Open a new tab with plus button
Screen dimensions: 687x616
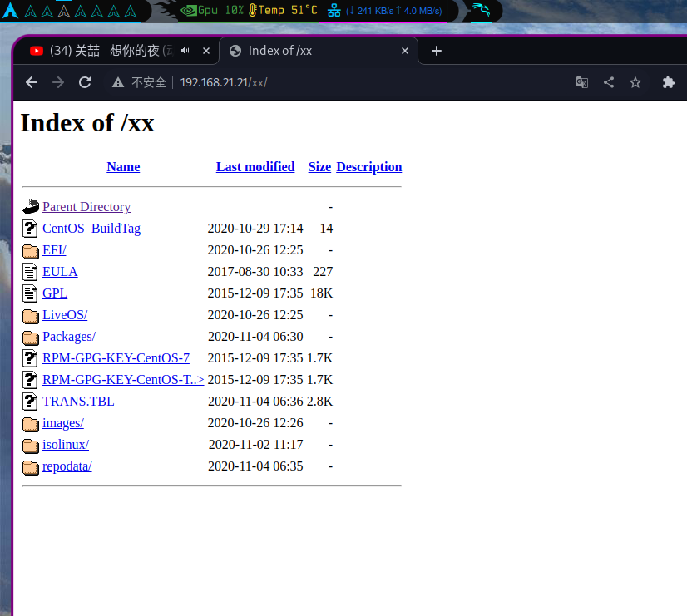[x=436, y=51]
